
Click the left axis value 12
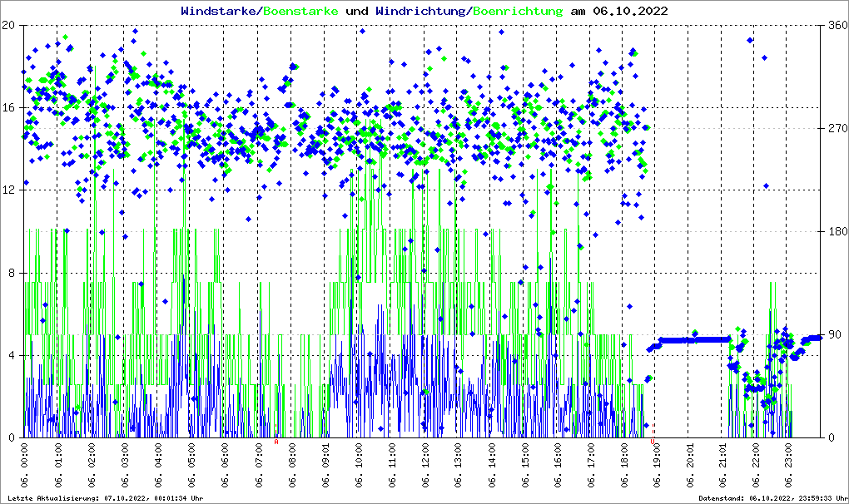[8, 190]
